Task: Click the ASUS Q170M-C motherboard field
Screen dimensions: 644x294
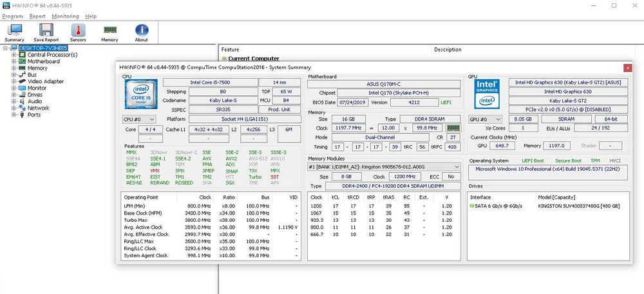Action: point(384,84)
